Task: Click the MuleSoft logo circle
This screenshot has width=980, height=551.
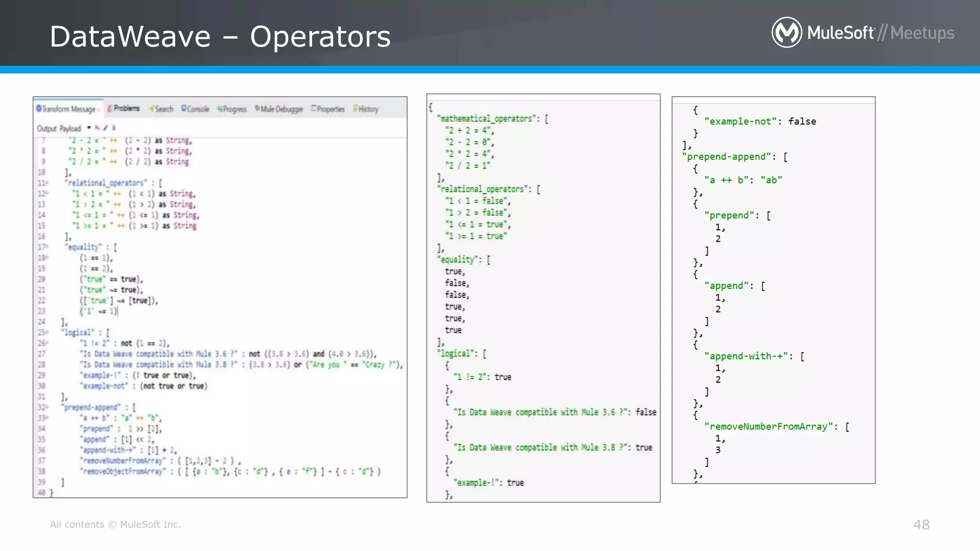Action: tap(787, 33)
